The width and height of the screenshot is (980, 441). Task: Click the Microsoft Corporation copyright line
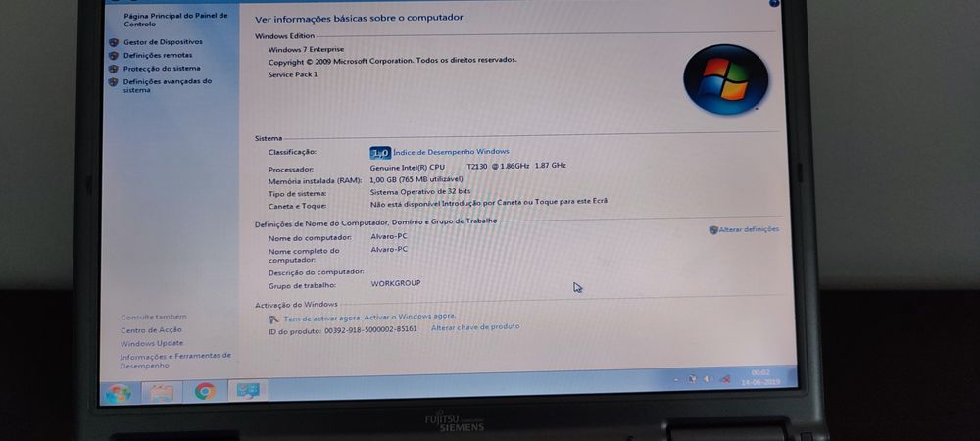click(x=393, y=61)
